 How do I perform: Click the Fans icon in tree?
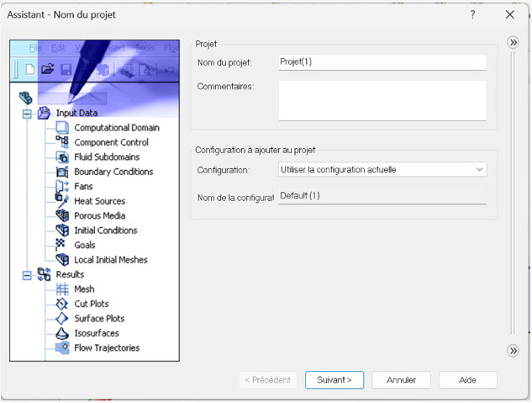[61, 186]
